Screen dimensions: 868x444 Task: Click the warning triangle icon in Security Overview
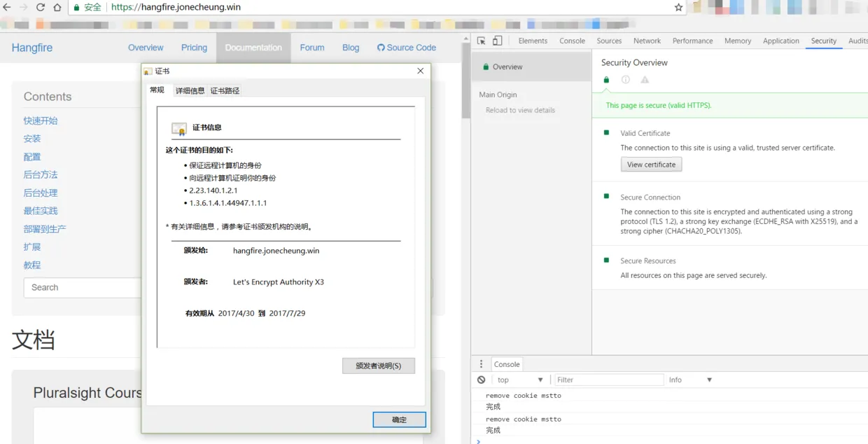(x=645, y=80)
